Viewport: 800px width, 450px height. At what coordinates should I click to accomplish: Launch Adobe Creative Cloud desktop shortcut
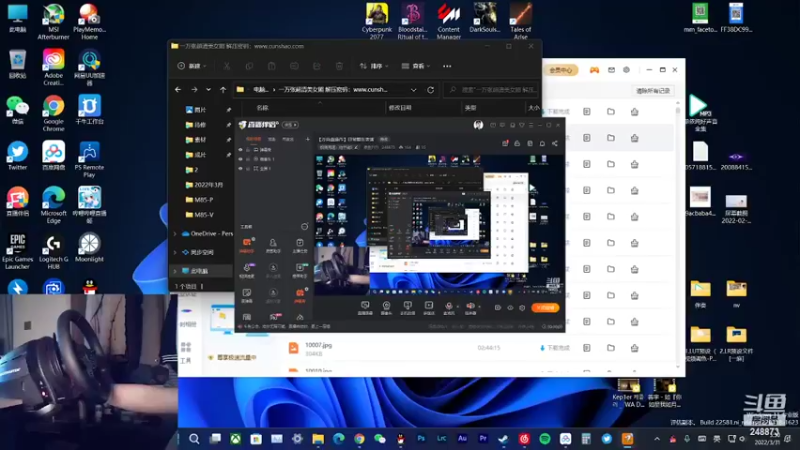point(53,67)
